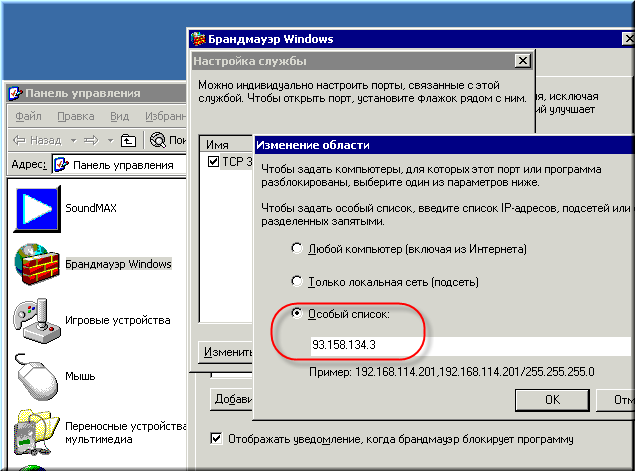The height and width of the screenshot is (471, 635).
Task: Click the Forward arrow icon in toolbar
Action: tap(91, 141)
